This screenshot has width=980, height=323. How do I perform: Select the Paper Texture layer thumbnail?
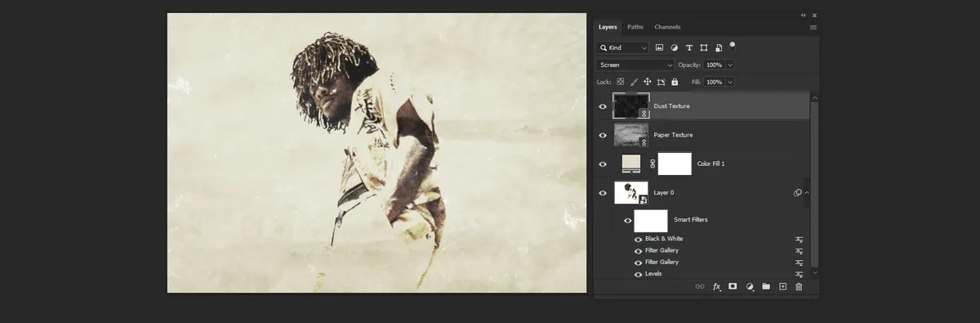[x=630, y=135]
